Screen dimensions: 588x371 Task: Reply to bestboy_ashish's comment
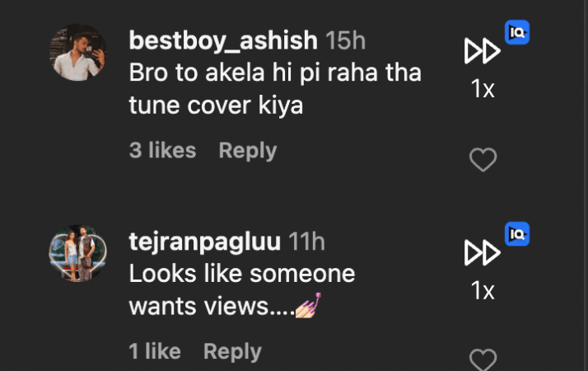coord(247,151)
